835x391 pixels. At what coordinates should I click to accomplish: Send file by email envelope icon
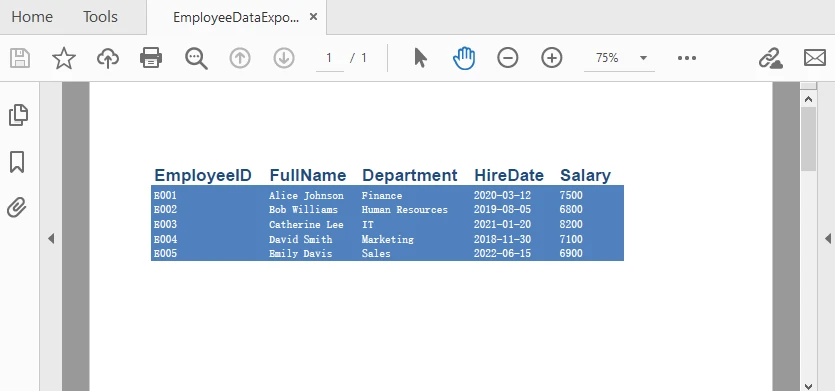coord(814,58)
